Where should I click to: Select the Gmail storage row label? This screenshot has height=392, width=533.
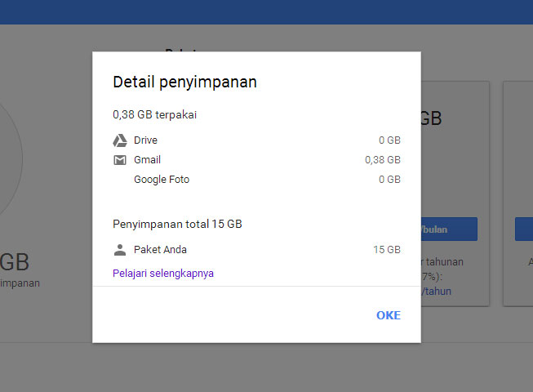(147, 160)
